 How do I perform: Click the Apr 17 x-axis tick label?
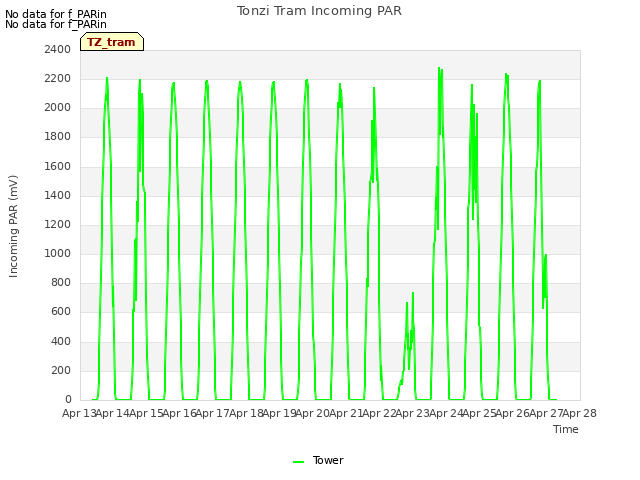tap(213, 413)
